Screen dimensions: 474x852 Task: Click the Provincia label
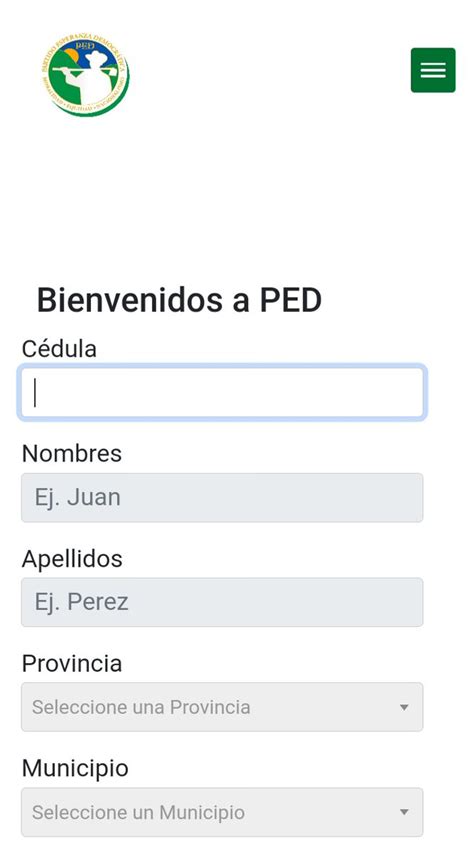[x=72, y=663]
